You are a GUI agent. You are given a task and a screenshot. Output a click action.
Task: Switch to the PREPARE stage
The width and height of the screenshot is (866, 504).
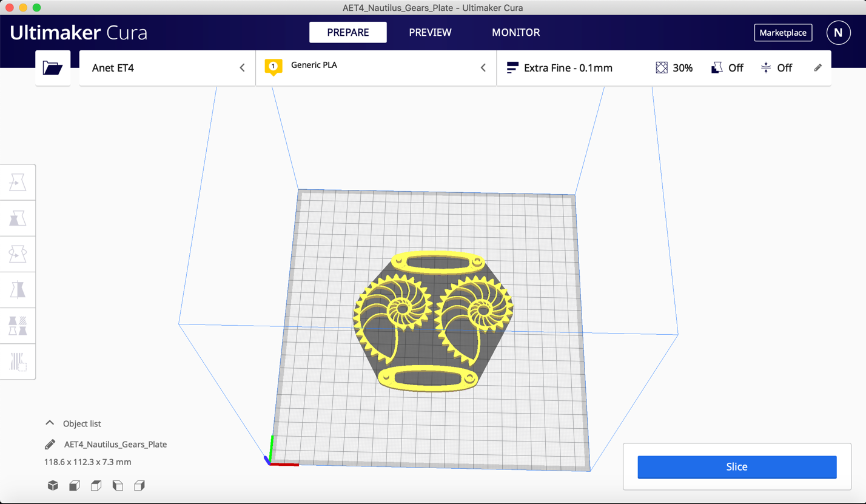pos(348,33)
